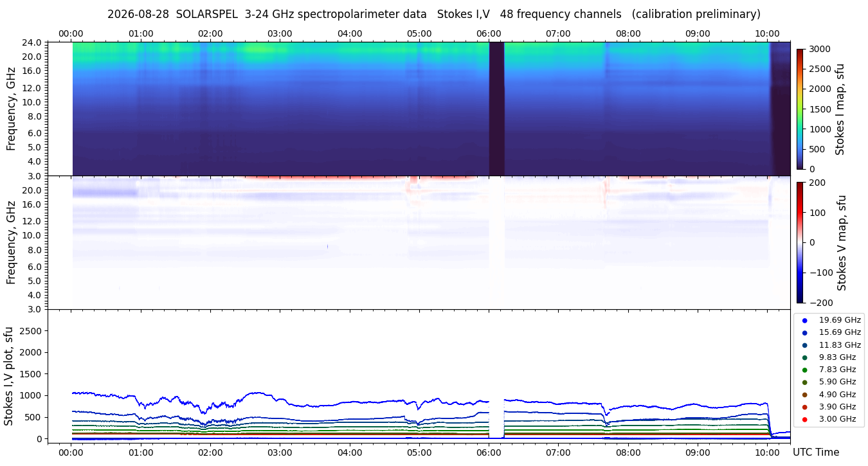Click the plot title text at top
Screen dimensions: 868x466
pyautogui.click(x=434, y=14)
